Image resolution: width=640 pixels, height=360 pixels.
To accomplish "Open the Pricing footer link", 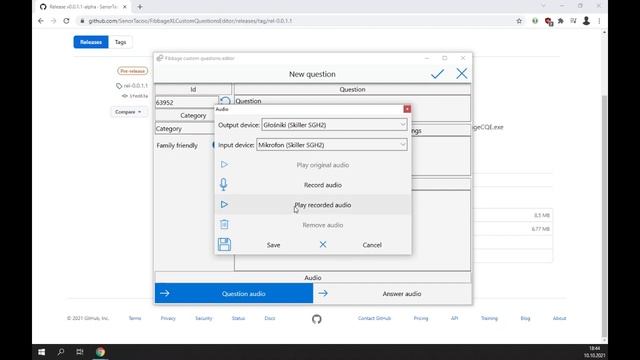I will 421,318.
